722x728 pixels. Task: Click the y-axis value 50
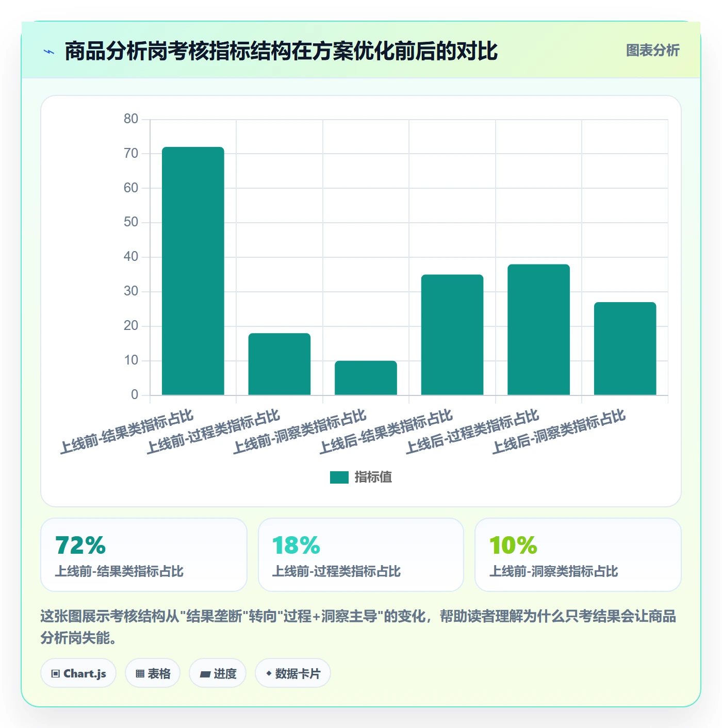[131, 222]
